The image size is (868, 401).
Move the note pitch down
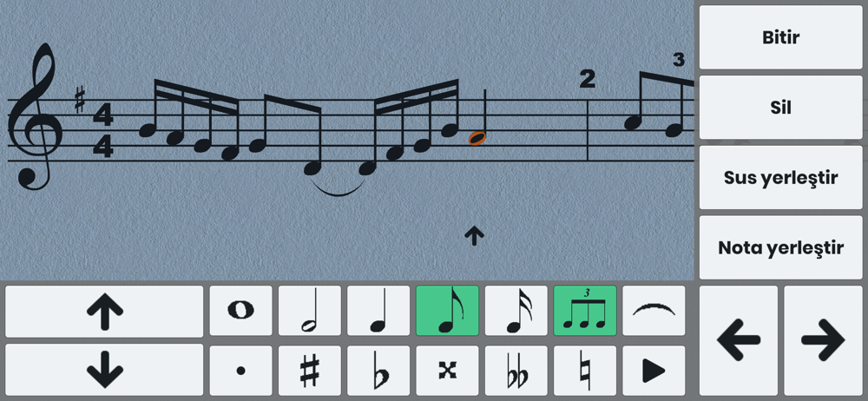(105, 370)
